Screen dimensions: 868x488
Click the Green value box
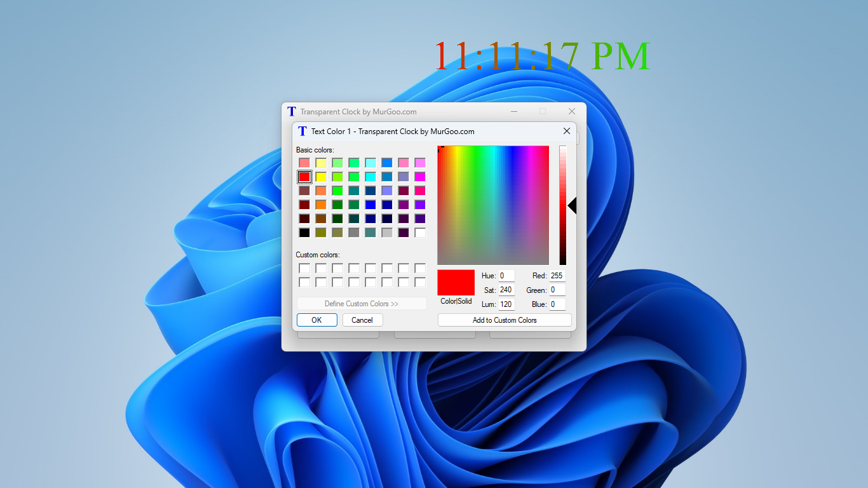pos(557,290)
